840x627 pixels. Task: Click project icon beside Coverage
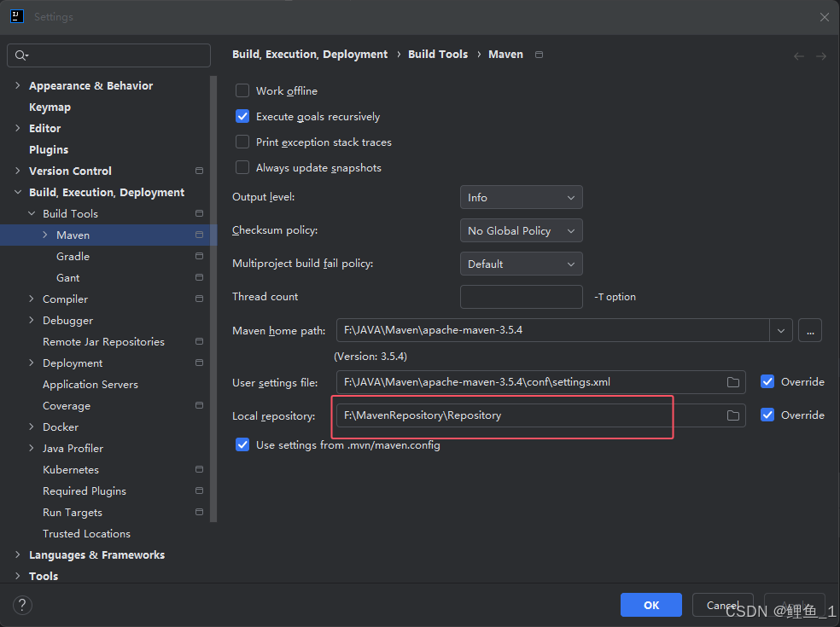[199, 405]
